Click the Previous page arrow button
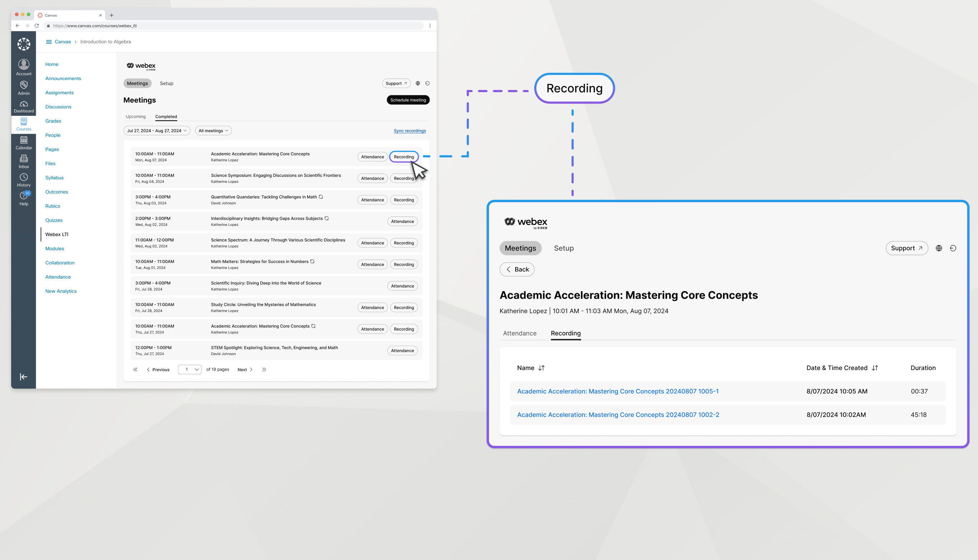 coord(148,369)
